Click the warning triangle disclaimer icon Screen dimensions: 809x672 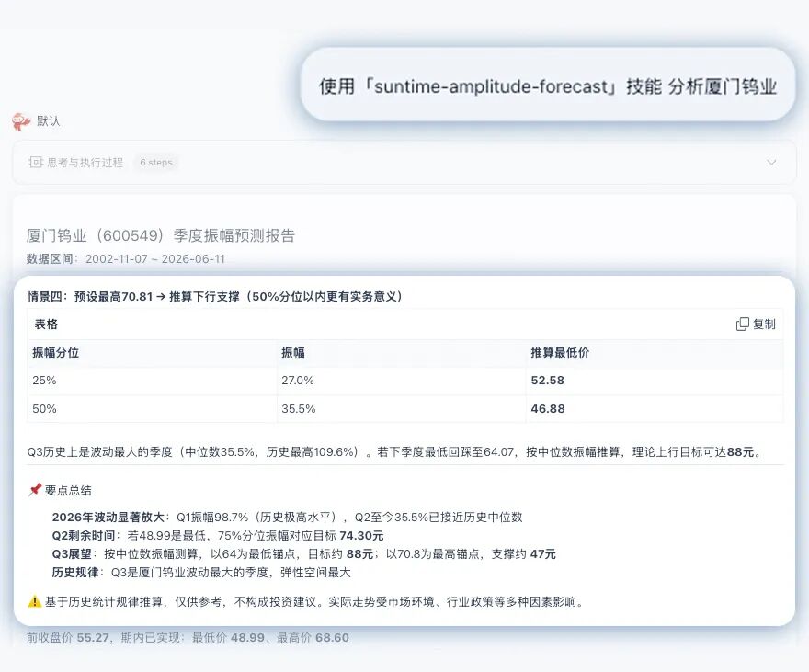click(x=35, y=601)
